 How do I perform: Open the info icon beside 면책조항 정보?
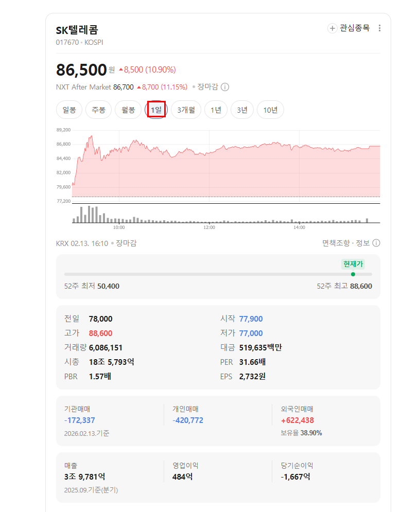pyautogui.click(x=376, y=243)
